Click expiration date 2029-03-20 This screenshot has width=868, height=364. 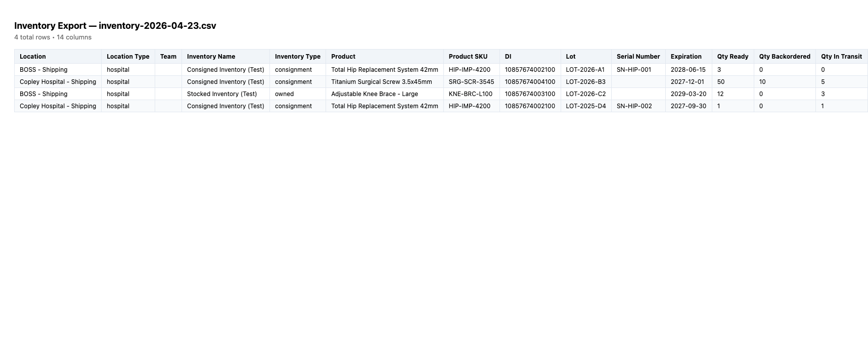click(x=689, y=94)
